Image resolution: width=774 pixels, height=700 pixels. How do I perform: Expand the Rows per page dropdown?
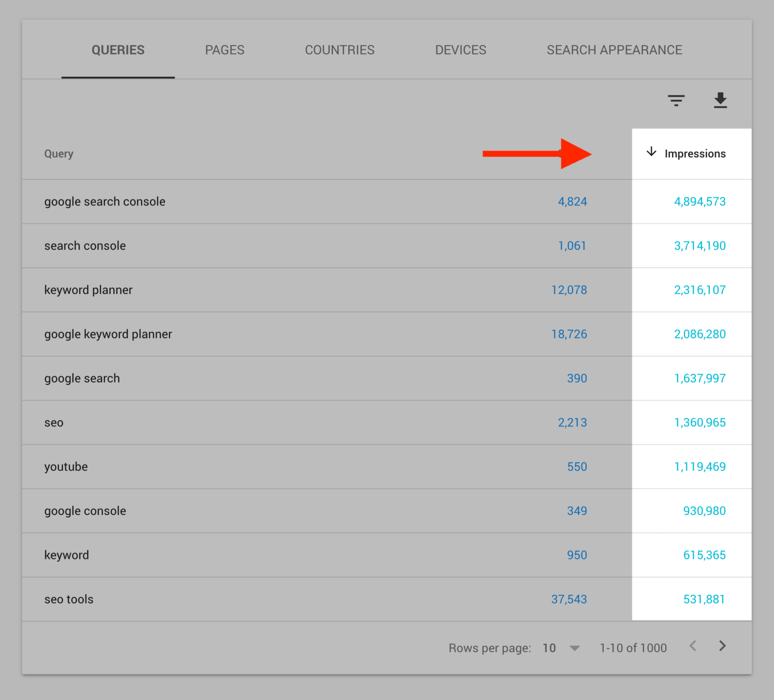[575, 648]
